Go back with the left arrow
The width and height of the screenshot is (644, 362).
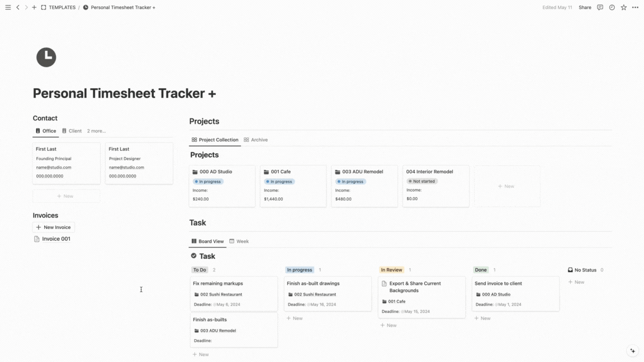[18, 7]
